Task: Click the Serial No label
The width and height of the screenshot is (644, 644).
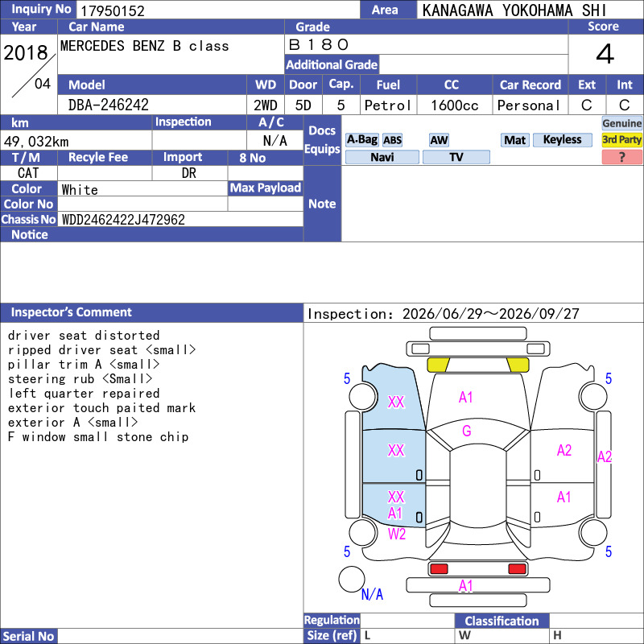Action: [x=28, y=636]
